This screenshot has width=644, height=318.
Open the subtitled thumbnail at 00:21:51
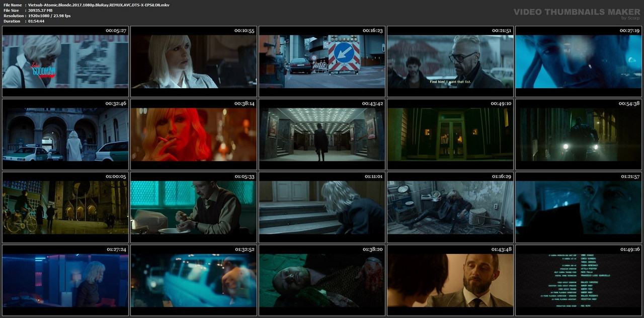[450, 61]
